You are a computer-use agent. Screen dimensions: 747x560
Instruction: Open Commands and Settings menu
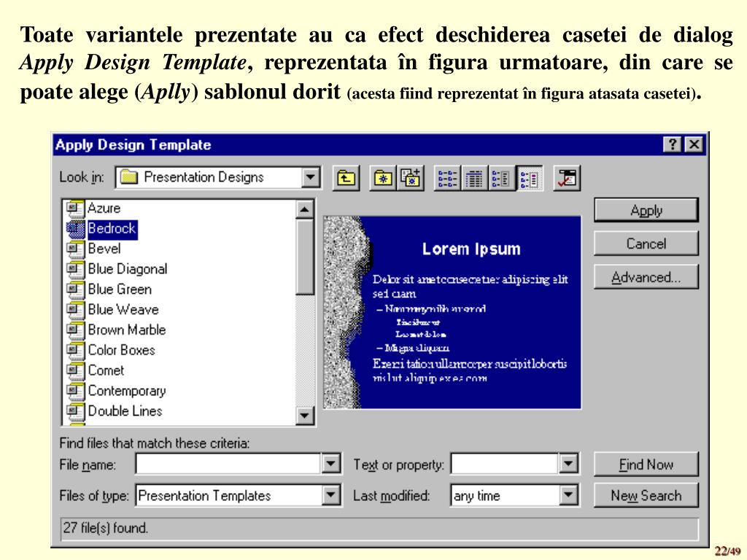[x=567, y=178]
